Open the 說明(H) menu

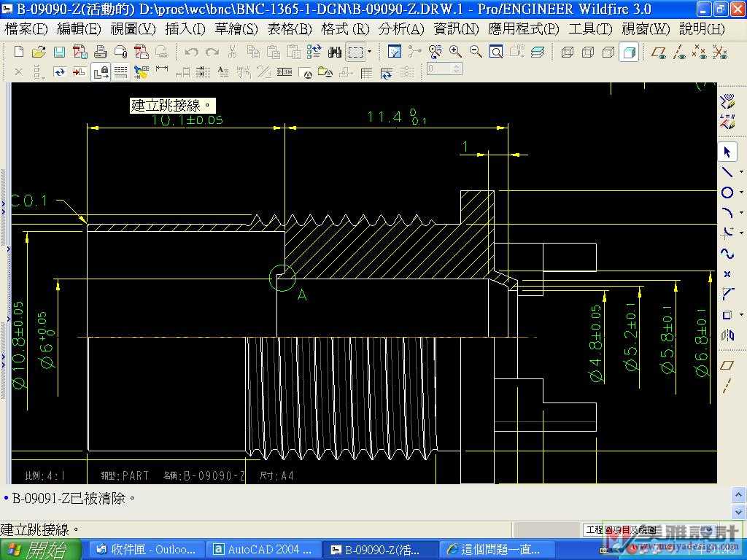point(702,29)
